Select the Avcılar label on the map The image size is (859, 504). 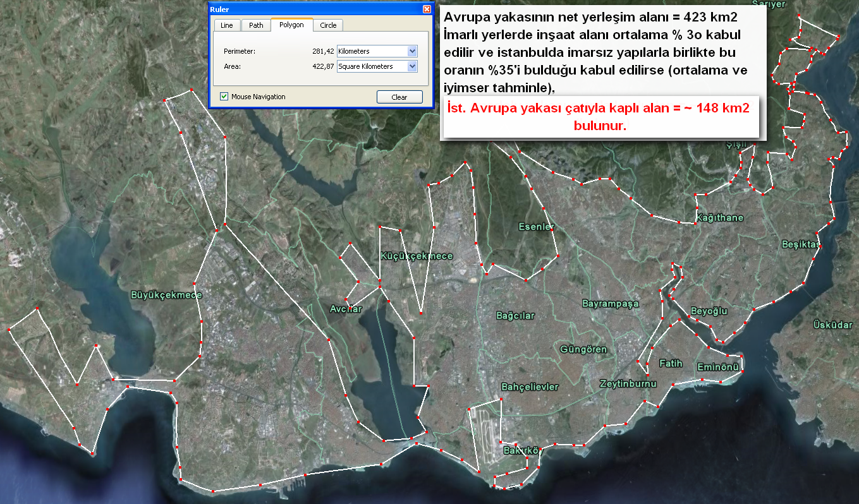[346, 309]
